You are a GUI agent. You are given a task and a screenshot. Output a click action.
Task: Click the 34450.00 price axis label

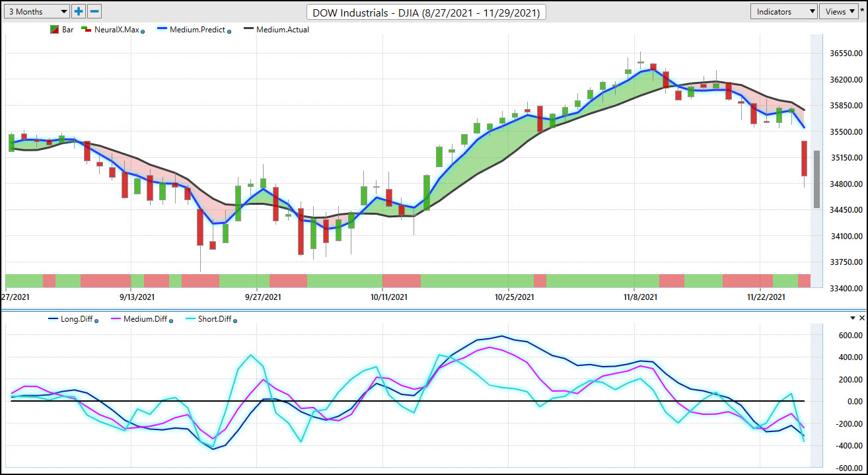click(x=846, y=209)
